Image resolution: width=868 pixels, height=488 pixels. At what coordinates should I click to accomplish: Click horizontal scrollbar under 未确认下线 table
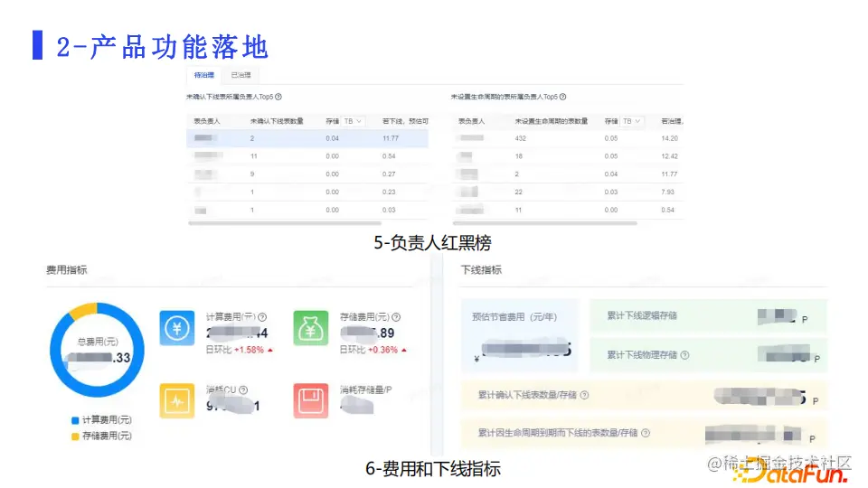pos(285,223)
